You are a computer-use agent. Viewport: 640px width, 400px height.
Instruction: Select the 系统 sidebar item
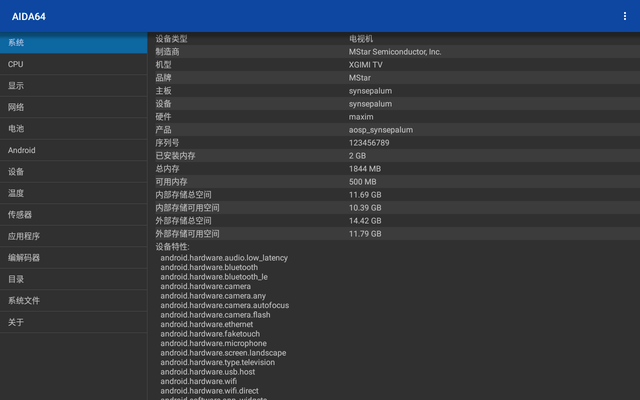coord(73,43)
